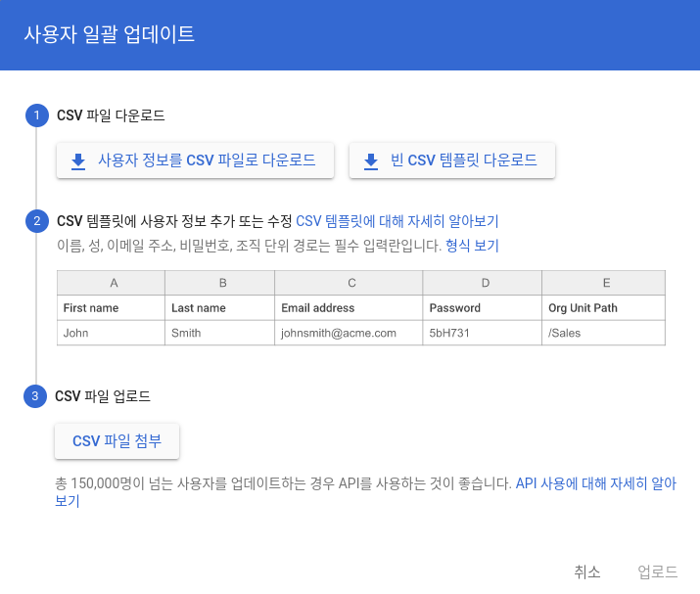Select column header B in table
The image size is (700, 594).
(x=220, y=283)
